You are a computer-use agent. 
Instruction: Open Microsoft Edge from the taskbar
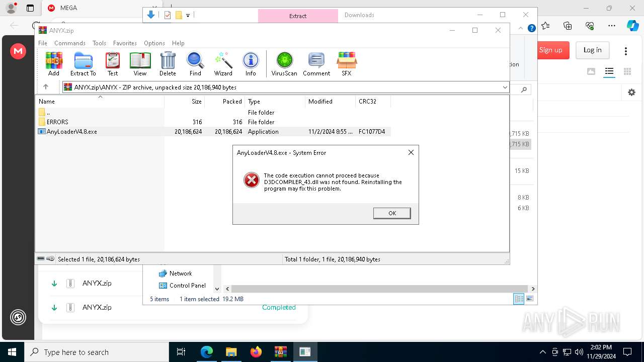pos(207,352)
